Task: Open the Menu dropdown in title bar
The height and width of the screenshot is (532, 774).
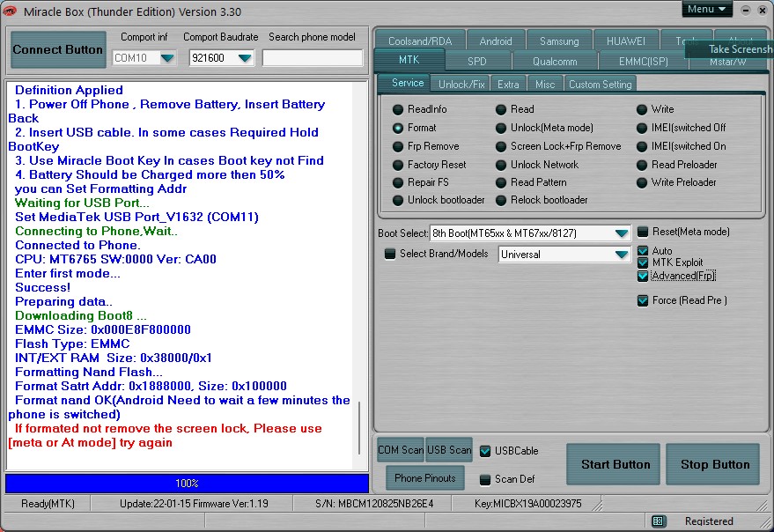Action: [707, 10]
